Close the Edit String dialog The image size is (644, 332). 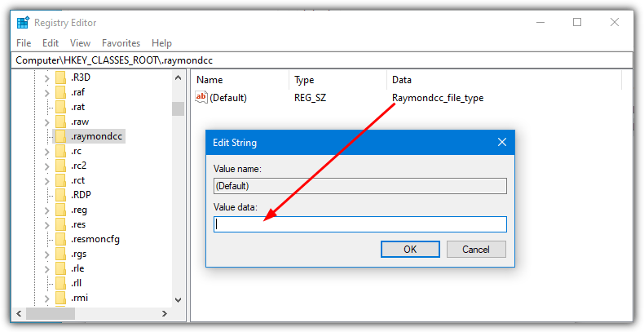(x=502, y=142)
